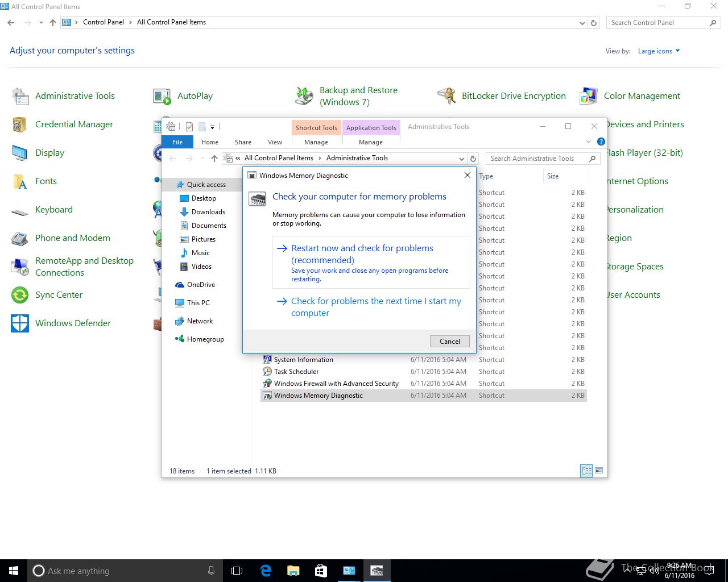Open the AutoPlay icon
Screen dimensions: 728x582
(x=162, y=96)
